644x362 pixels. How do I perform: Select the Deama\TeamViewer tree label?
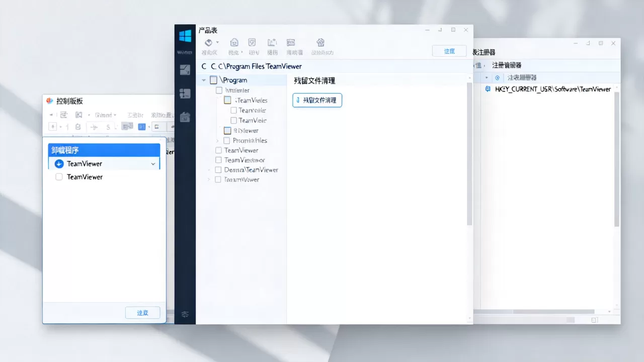(x=251, y=170)
